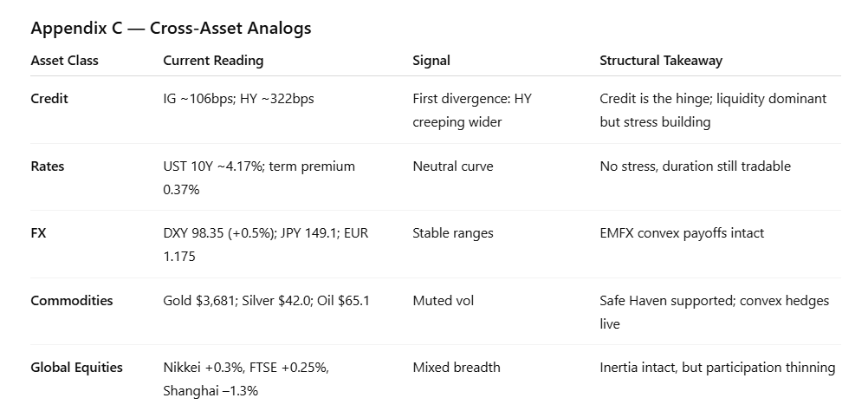This screenshot has width=868, height=411.
Task: Click the Structural Takeaway column header
Action: [x=661, y=61]
